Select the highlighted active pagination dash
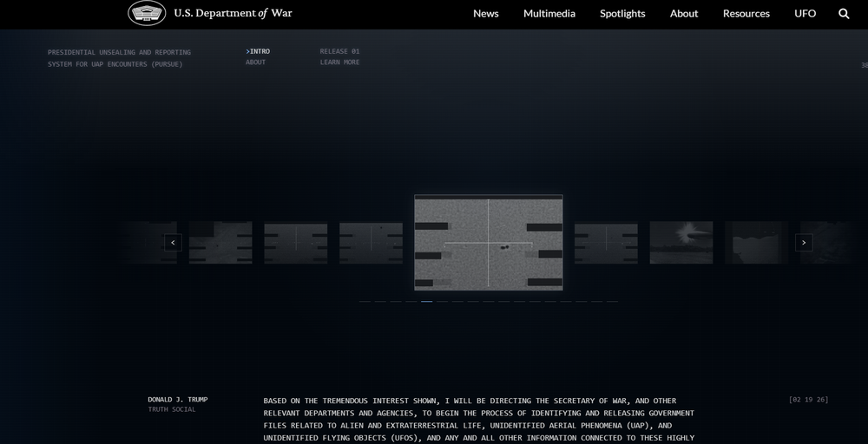 click(x=426, y=301)
